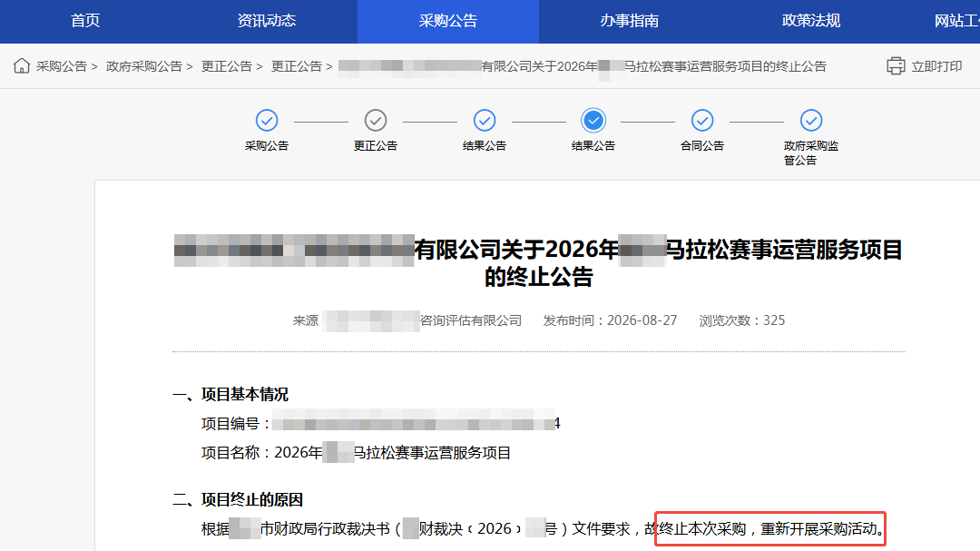Viewport: 980px width, 551px height.
Task: Go to 采购公告 breadcrumb link
Action: point(62,66)
